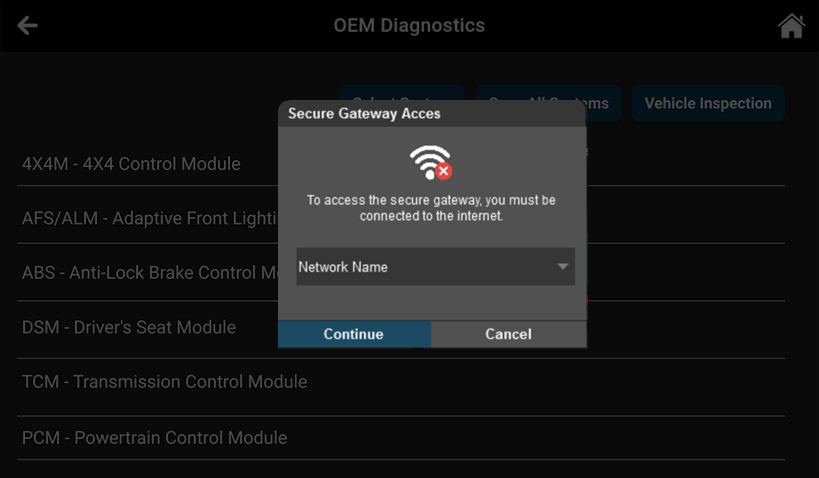Go back using the left arrow
Screen dimensions: 819x478
point(27,26)
